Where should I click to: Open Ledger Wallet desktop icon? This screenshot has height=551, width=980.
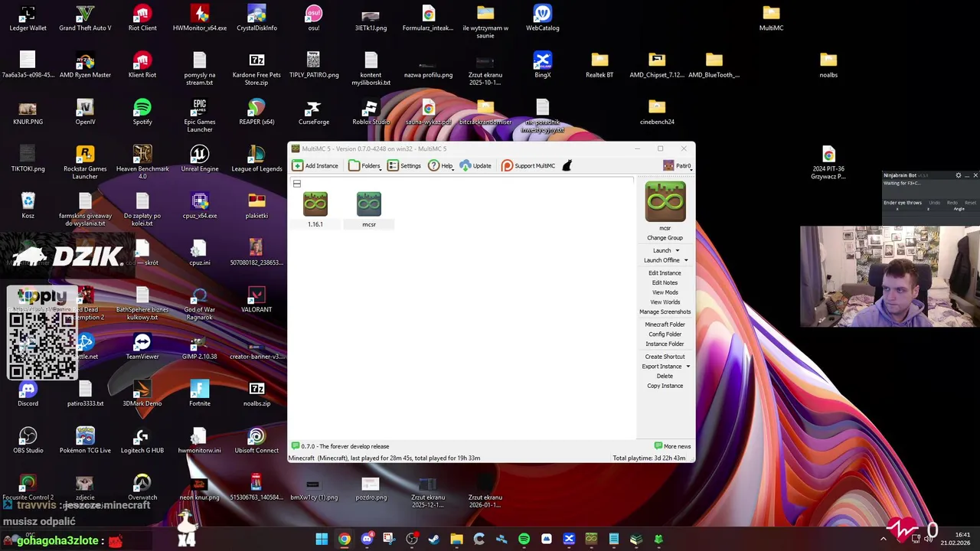28,19
